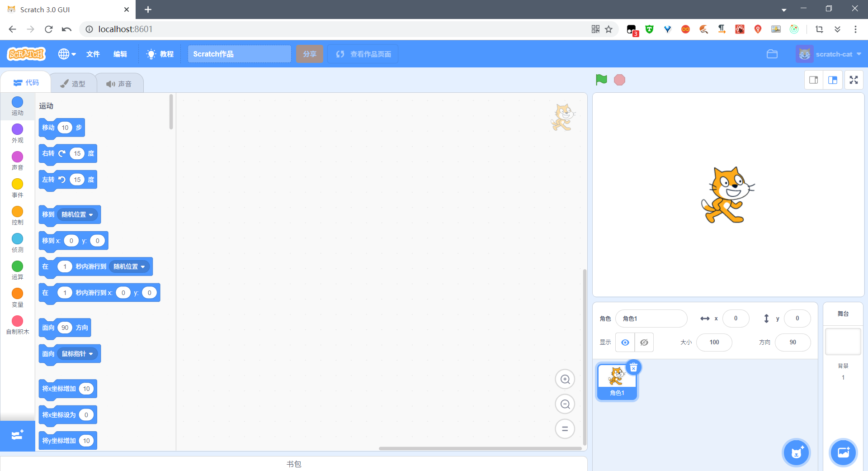This screenshot has width=868, height=471.
Task: Select the 角色1 sprite thumbnail
Action: click(617, 381)
